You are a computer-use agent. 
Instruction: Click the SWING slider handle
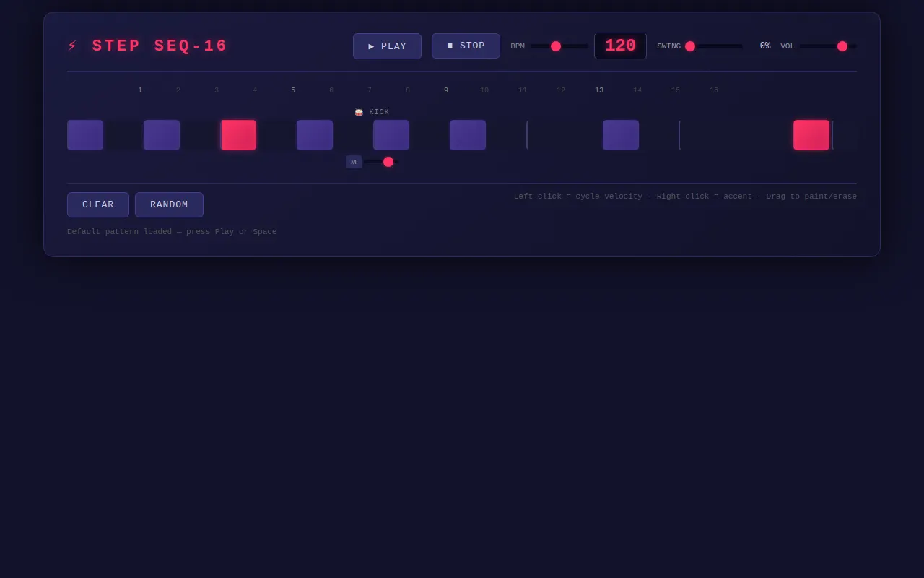click(690, 46)
